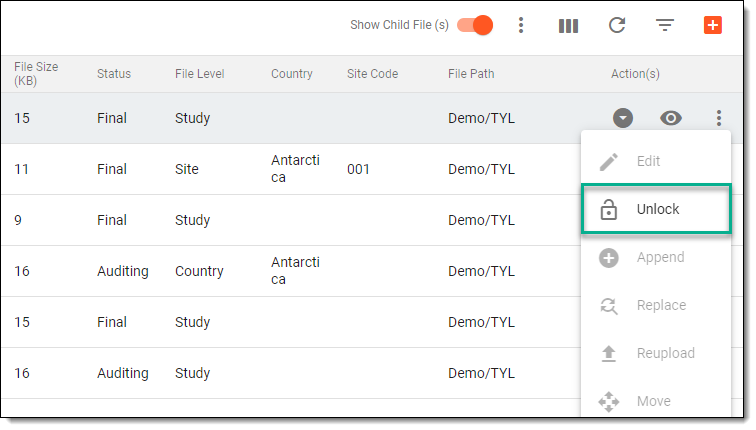Click the orange add file button
This screenshot has height=430, width=756.
[x=713, y=25]
